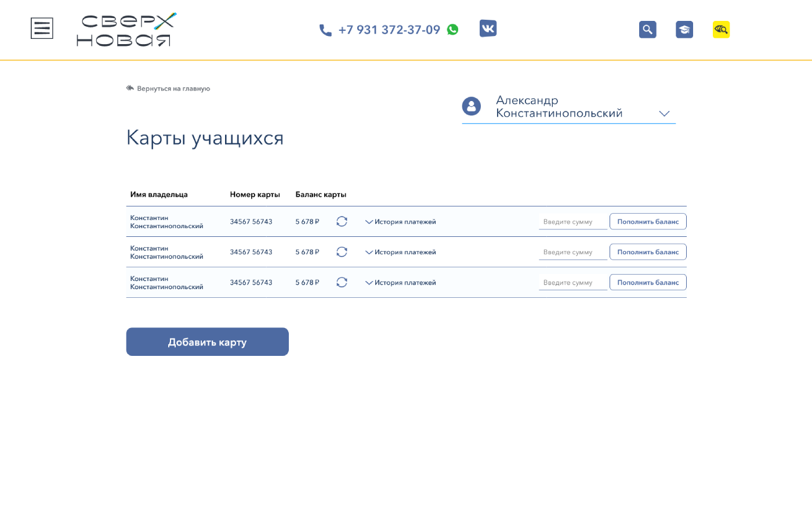Select owner name Константин Константинопольский, third row

(166, 283)
